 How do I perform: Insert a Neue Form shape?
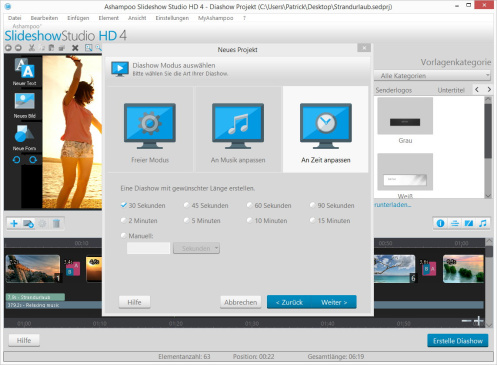click(24, 134)
